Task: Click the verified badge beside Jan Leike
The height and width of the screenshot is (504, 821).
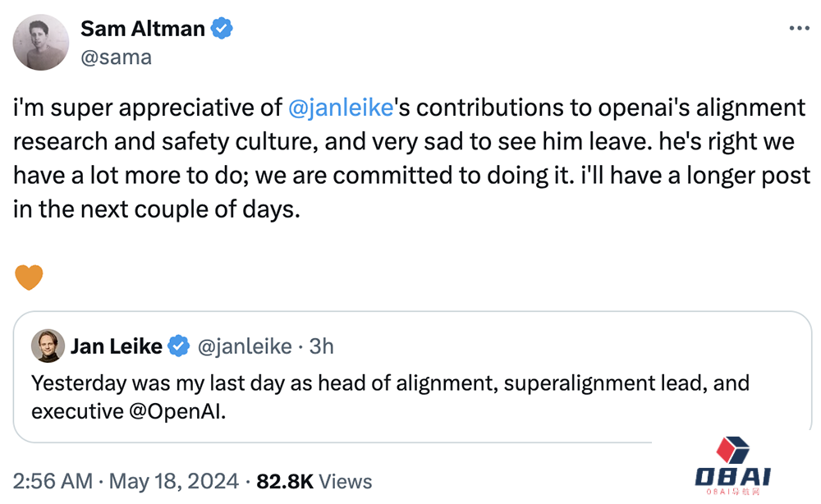Action: click(x=178, y=346)
